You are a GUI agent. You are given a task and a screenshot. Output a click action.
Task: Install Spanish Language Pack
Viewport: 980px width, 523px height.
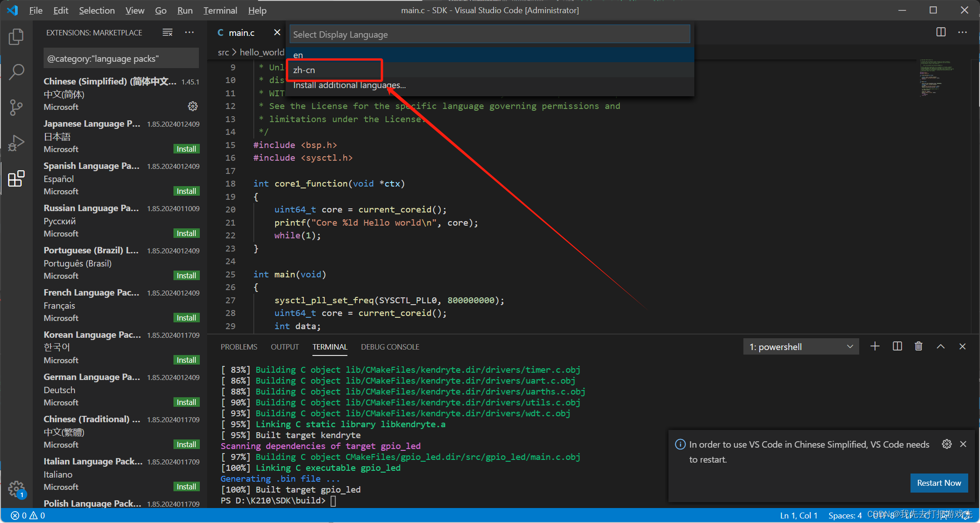pos(187,191)
